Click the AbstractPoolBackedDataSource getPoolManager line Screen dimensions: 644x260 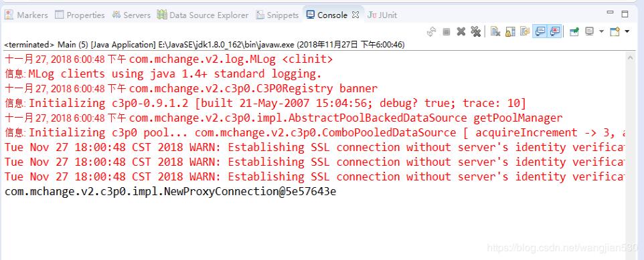[283, 118]
